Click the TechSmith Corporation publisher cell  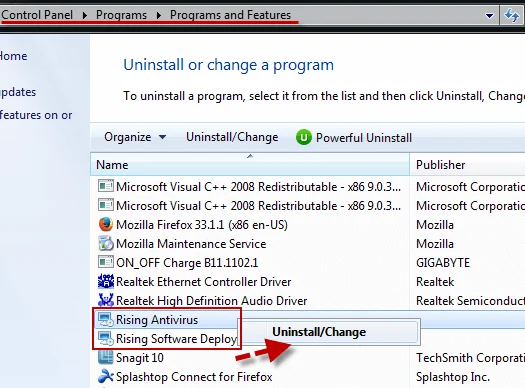tap(470, 358)
